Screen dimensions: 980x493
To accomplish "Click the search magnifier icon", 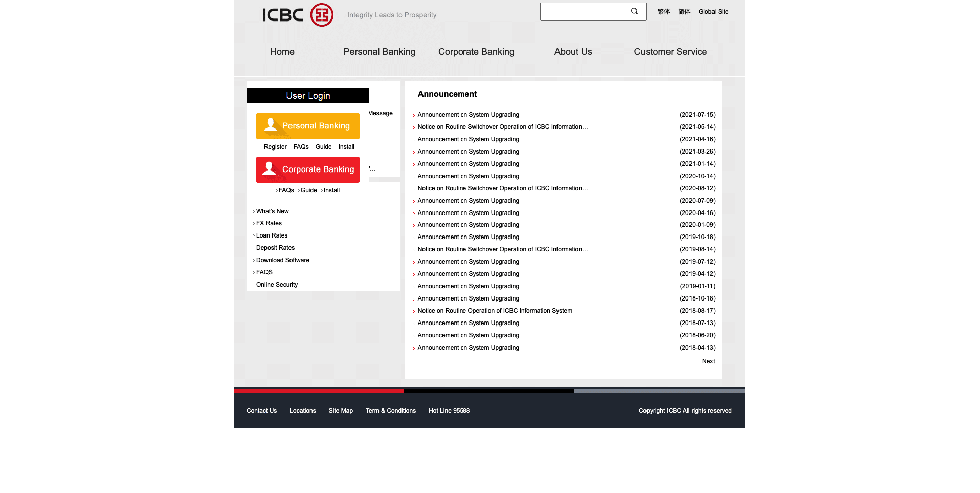I will 634,11.
